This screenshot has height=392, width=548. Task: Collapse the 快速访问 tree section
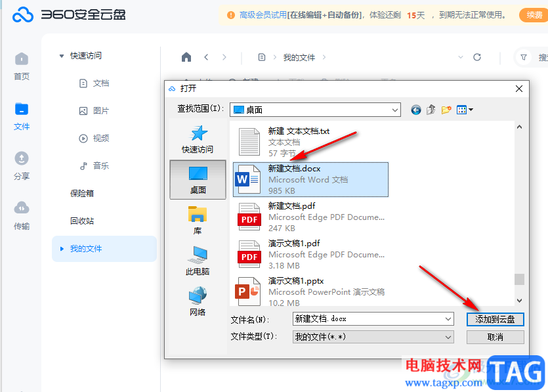(62, 56)
